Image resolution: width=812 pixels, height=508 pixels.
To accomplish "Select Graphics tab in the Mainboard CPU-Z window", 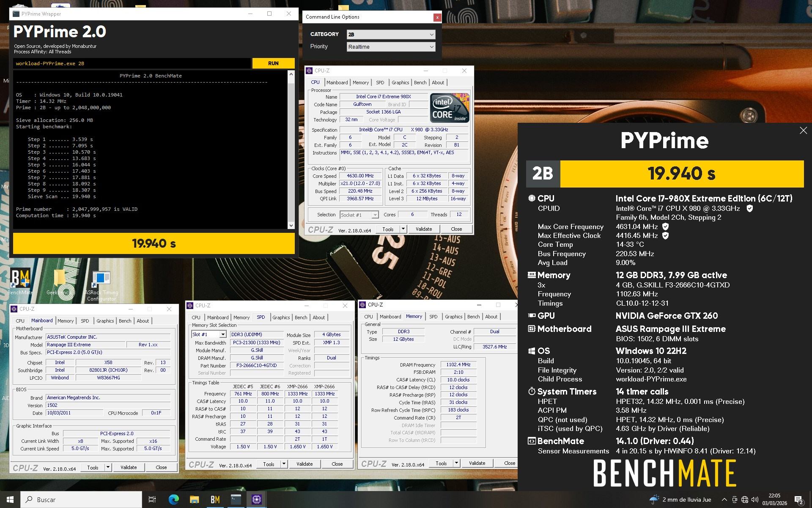I will pyautogui.click(x=105, y=321).
